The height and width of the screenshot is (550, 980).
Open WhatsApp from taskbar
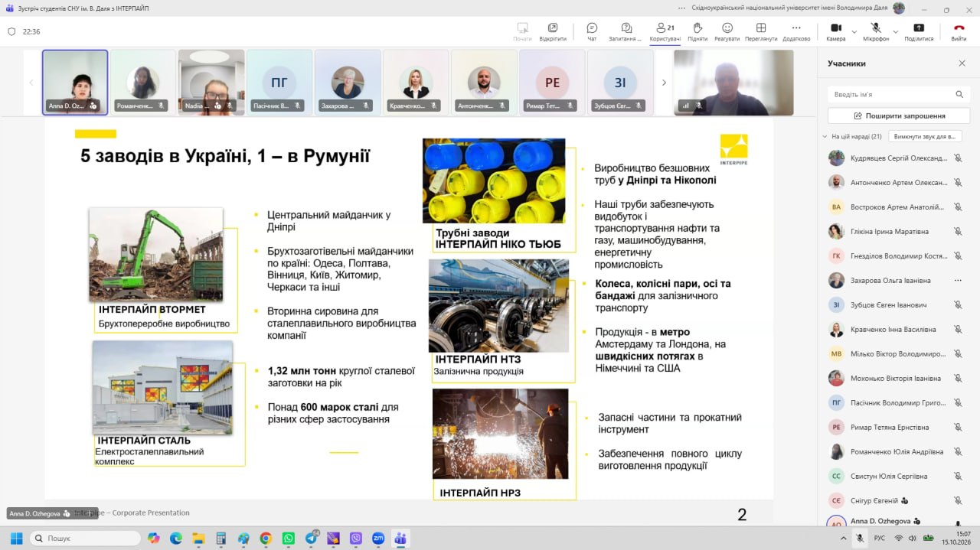288,539
